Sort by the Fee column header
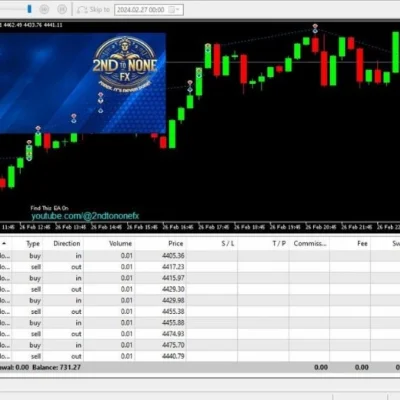Viewport: 400px width, 400px height. click(x=362, y=243)
